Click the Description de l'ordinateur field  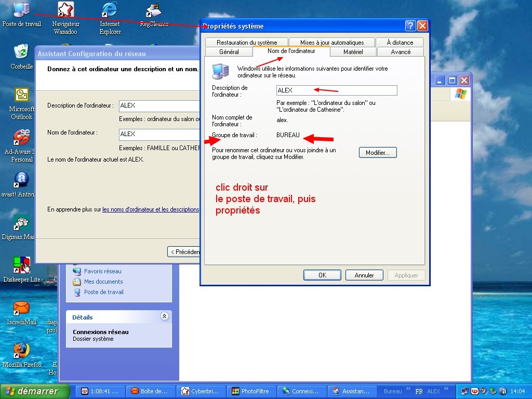337,90
